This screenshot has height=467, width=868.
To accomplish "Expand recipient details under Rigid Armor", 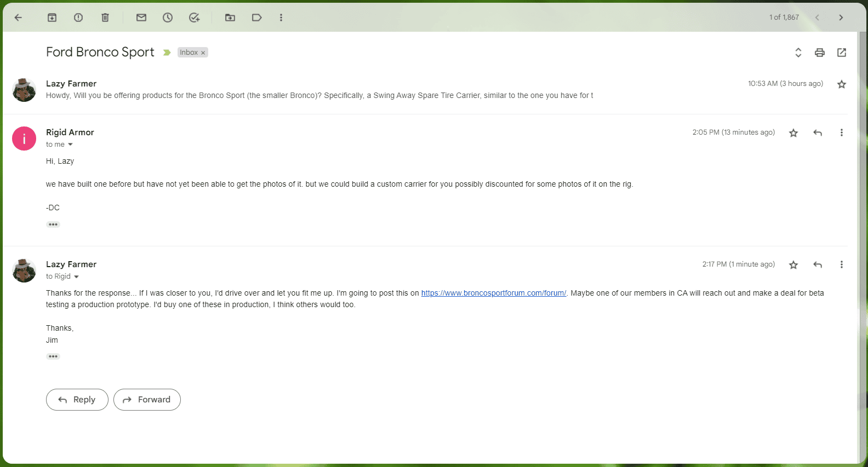I will [x=70, y=145].
